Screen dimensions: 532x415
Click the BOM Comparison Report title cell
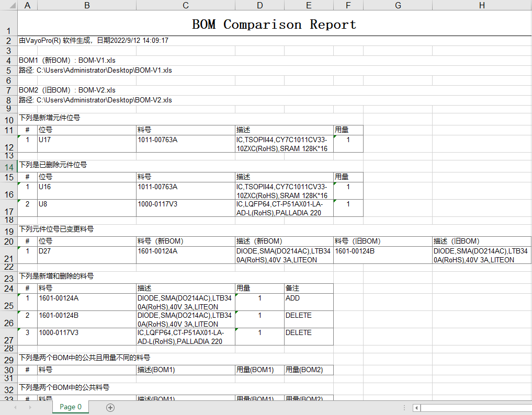pos(274,25)
